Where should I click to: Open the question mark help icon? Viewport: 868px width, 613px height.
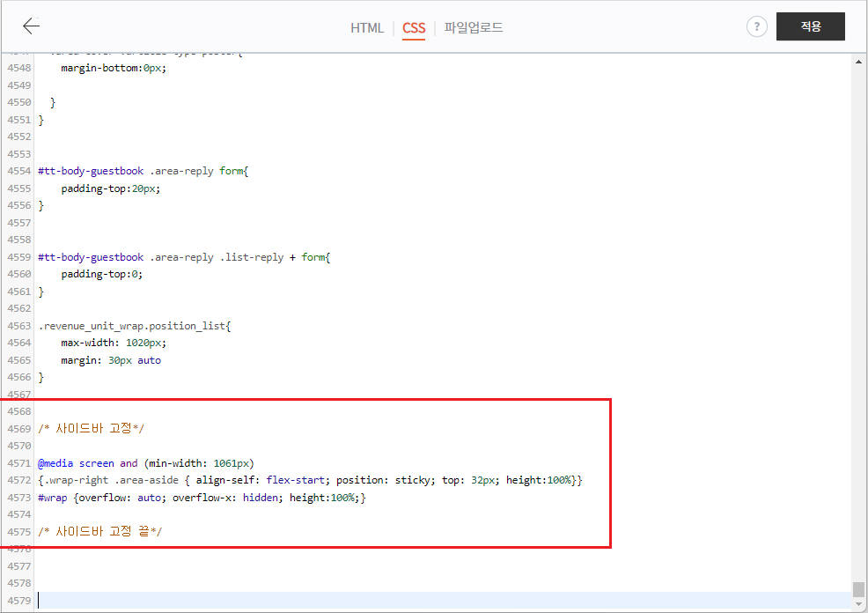tap(756, 26)
